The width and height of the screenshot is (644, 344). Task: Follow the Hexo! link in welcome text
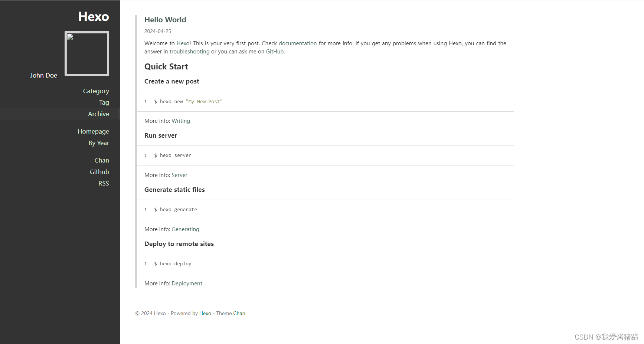coord(184,43)
